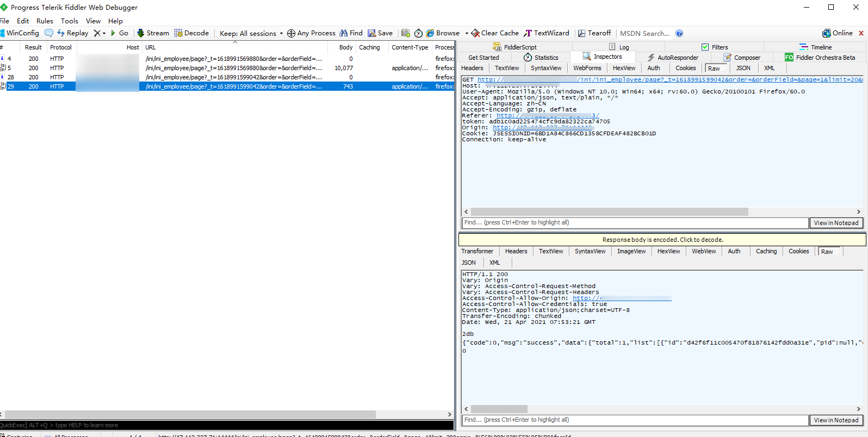Click View in Notepad for the request

point(836,223)
